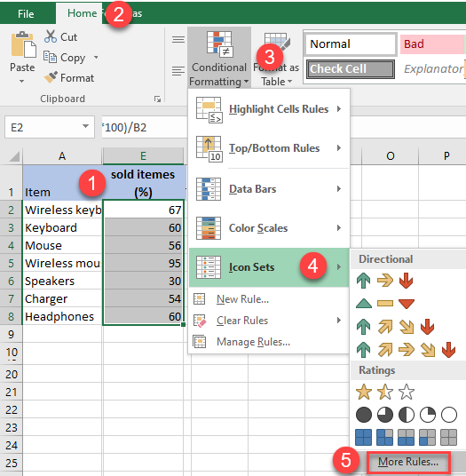The width and height of the screenshot is (466, 476).
Task: Apply the Explanatory cell style
Action: tap(433, 69)
